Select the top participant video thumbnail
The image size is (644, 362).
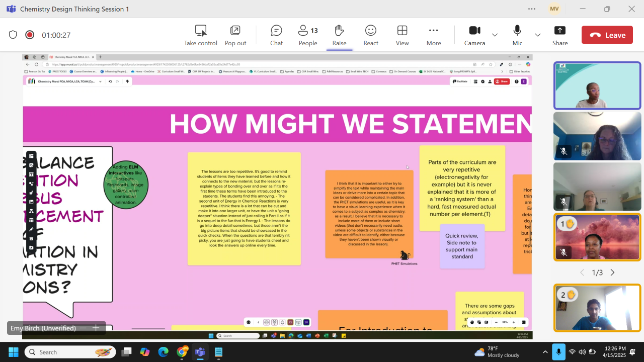tap(597, 85)
